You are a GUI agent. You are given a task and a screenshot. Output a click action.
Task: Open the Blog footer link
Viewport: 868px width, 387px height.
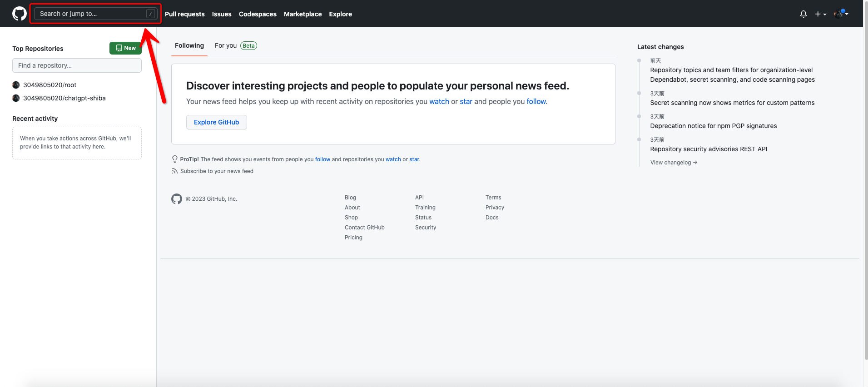pyautogui.click(x=350, y=198)
